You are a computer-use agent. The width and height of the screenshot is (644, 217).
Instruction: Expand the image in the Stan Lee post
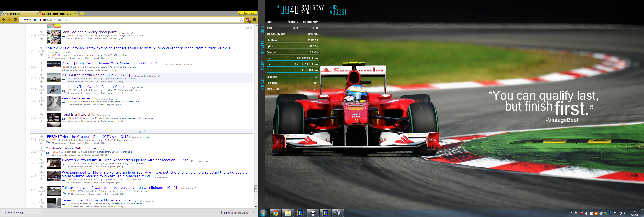[x=64, y=37]
